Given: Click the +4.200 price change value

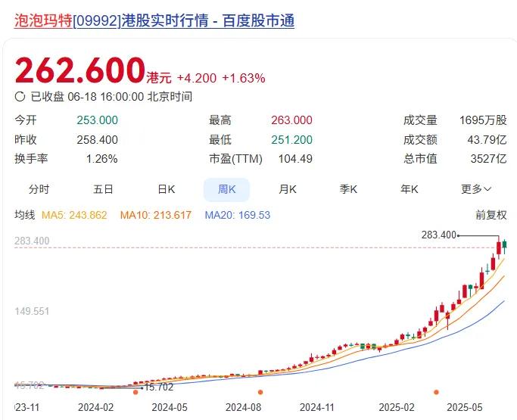Looking at the screenshot, I should (197, 78).
